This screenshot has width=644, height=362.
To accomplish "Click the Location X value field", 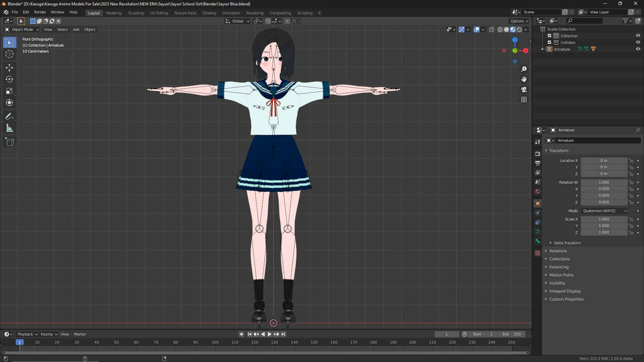I will pos(604,160).
